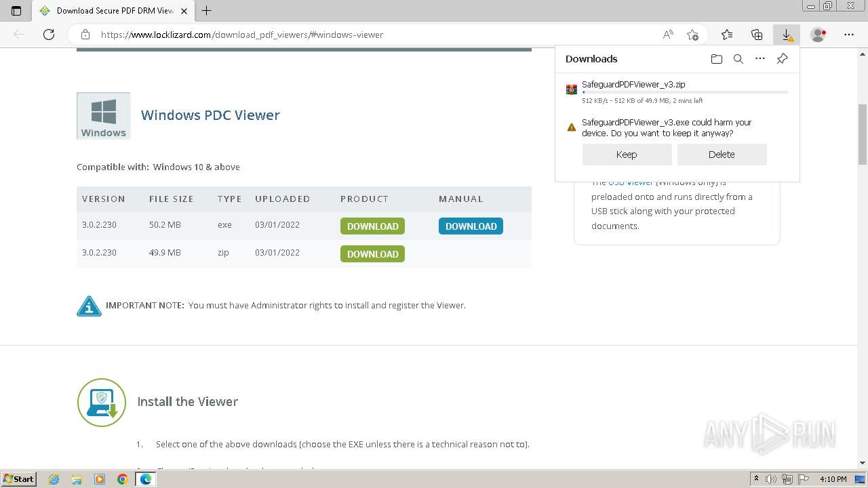
Task: Click the Downloads panel title
Action: pos(591,59)
